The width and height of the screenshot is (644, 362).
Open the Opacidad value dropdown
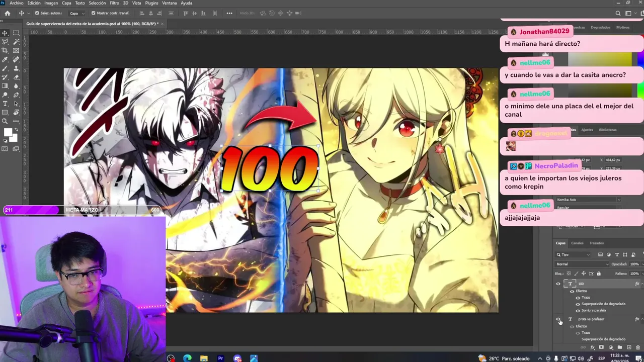pyautogui.click(x=642, y=264)
